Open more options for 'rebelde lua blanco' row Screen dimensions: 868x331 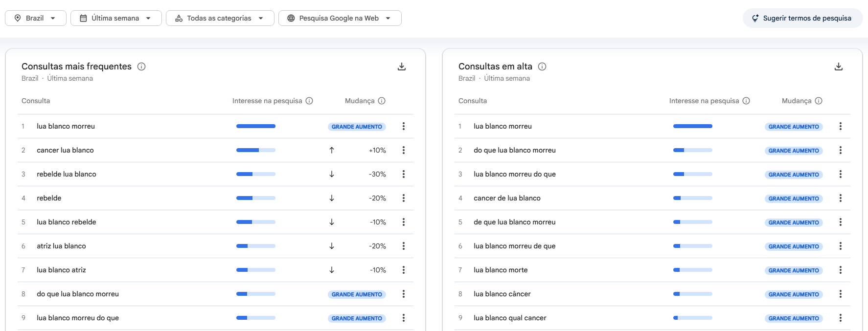point(404,174)
